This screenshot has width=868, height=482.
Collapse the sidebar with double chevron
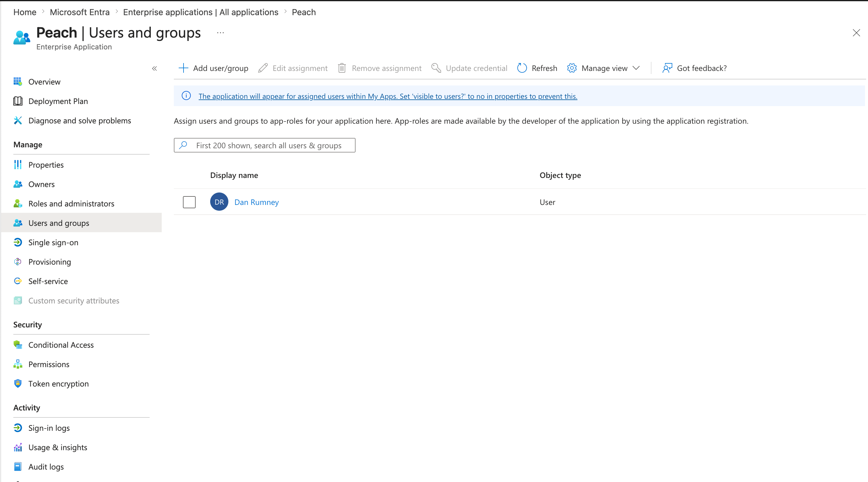click(154, 69)
